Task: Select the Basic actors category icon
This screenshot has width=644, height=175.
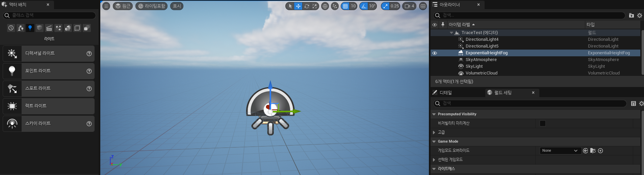Action: pos(21,28)
